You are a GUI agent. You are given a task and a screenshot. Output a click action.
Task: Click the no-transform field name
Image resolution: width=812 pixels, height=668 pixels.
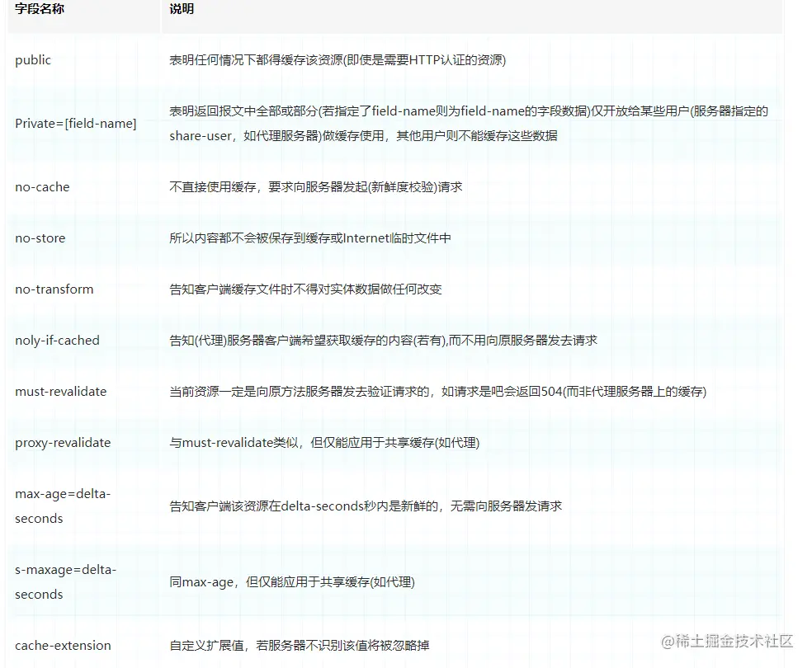click(x=54, y=289)
